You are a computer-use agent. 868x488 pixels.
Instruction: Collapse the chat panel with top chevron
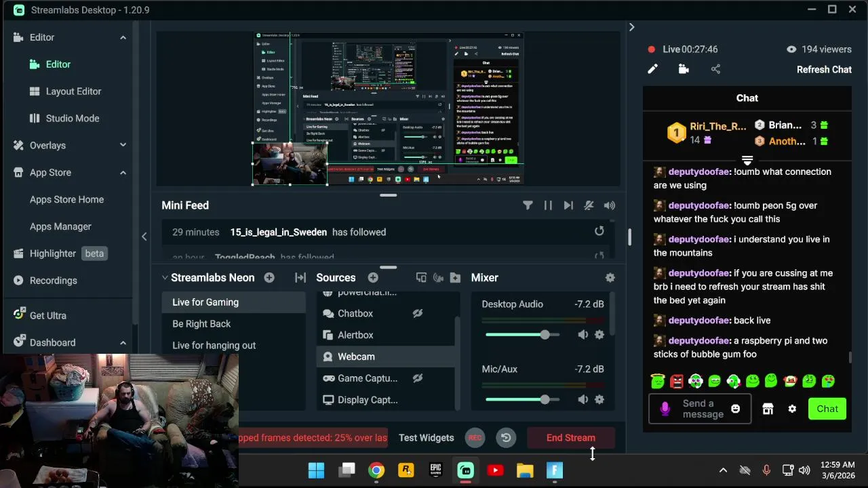pyautogui.click(x=631, y=27)
